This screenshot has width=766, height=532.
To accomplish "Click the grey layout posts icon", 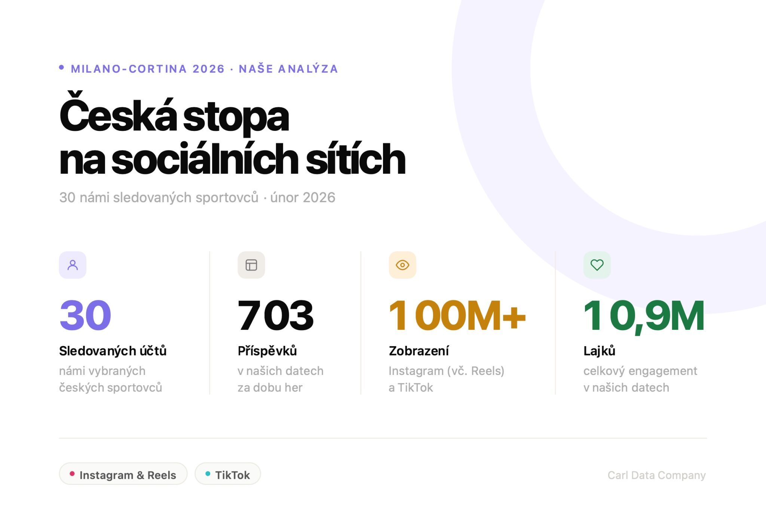I will coord(251,265).
